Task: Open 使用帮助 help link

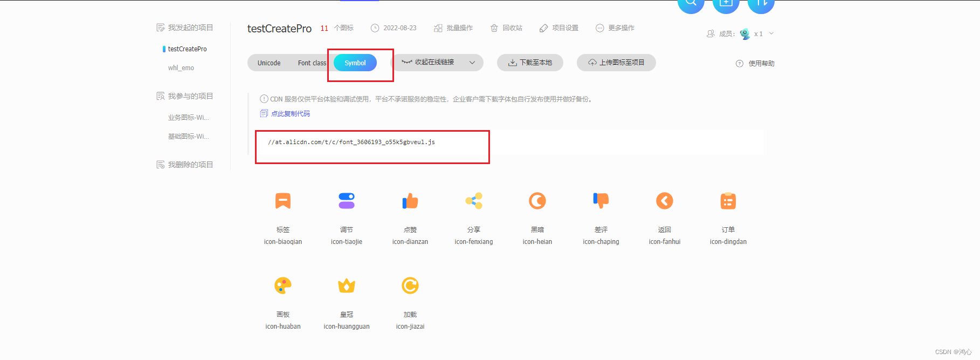Action: pyautogui.click(x=762, y=63)
